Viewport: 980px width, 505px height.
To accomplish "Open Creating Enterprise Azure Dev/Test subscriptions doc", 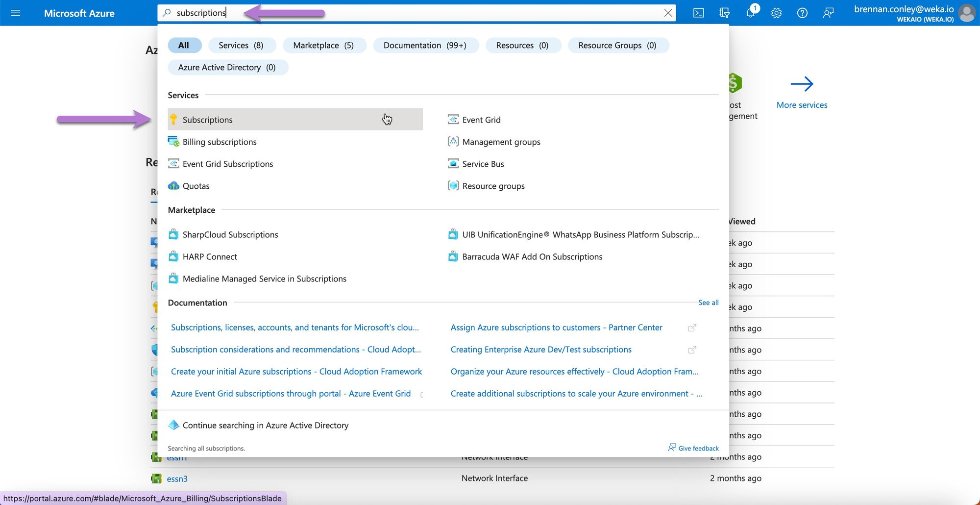I will tap(540, 350).
